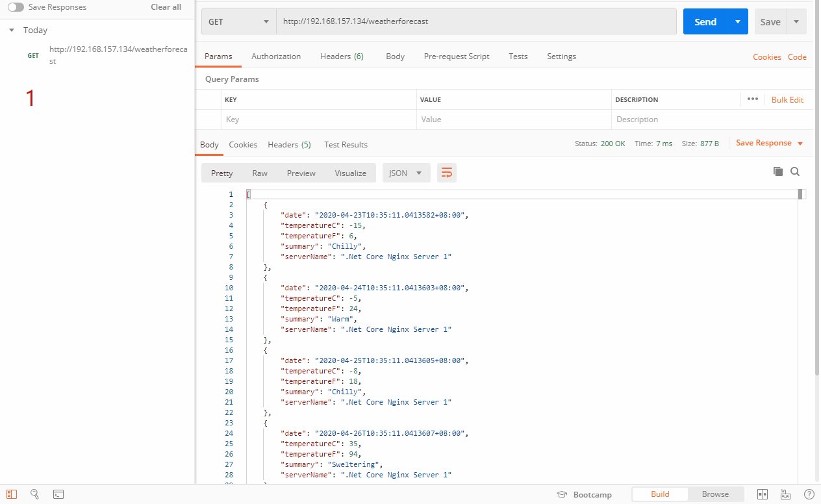Copy response body using the copy icon
The width and height of the screenshot is (821, 504).
point(777,171)
